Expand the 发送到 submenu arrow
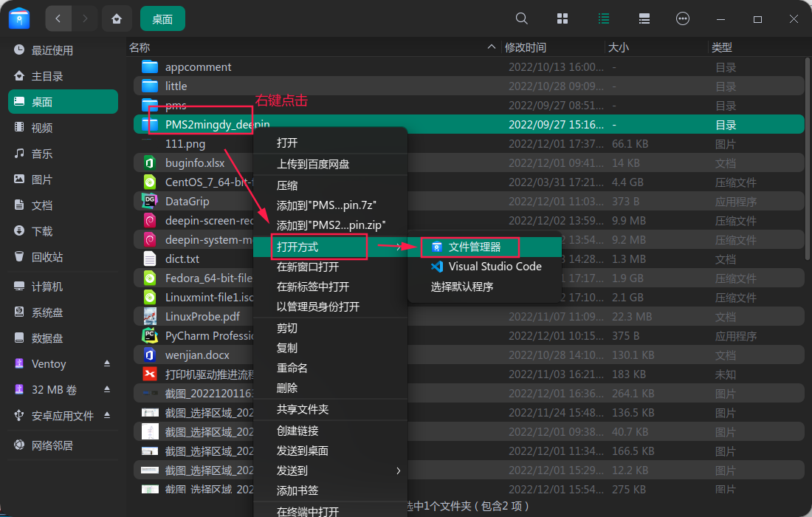The height and width of the screenshot is (517, 812). pyautogui.click(x=398, y=470)
